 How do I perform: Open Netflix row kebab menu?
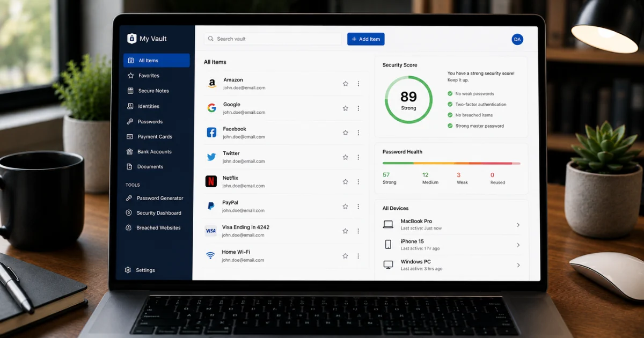coord(358,182)
